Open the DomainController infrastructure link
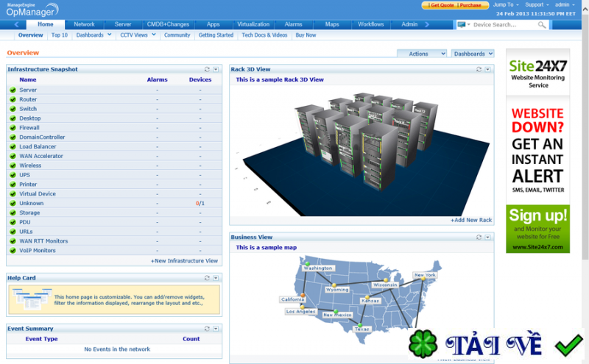This screenshot has height=364, width=589. pos(42,138)
